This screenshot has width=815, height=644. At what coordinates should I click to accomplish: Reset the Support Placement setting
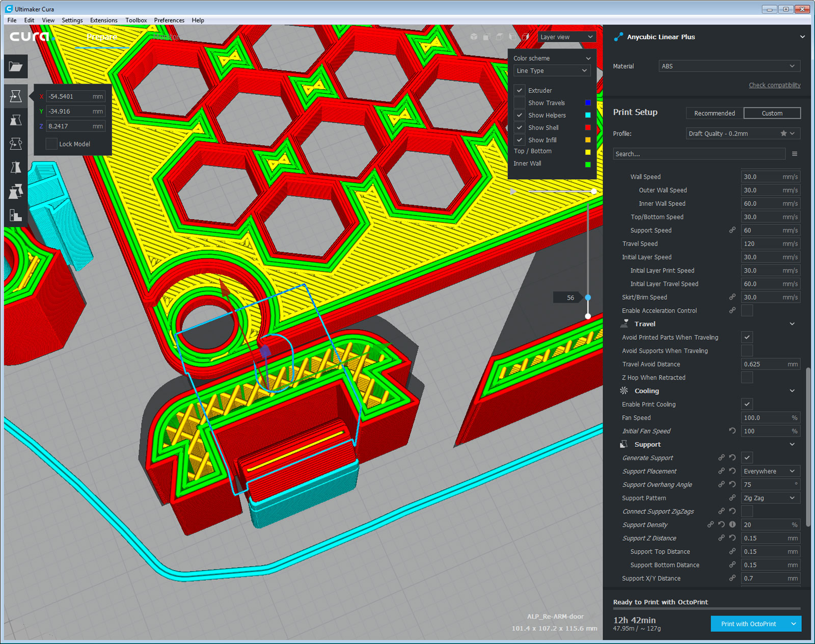coord(732,471)
